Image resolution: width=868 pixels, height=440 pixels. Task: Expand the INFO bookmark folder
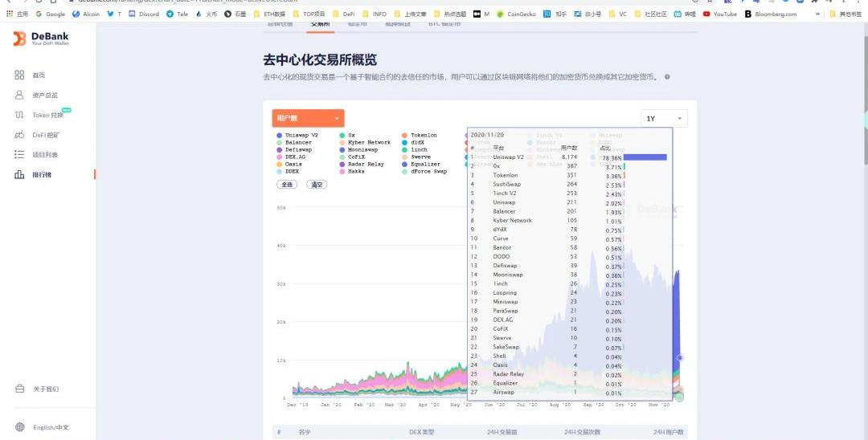coord(375,14)
